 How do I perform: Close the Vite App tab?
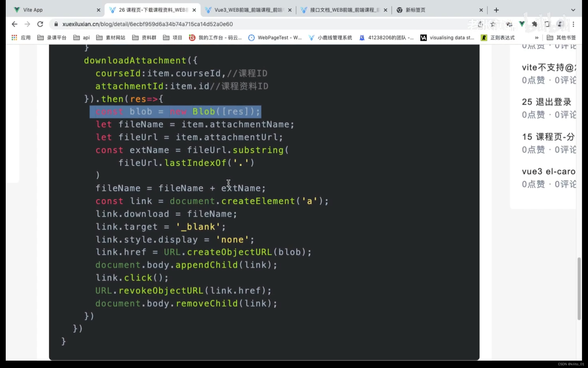click(98, 10)
